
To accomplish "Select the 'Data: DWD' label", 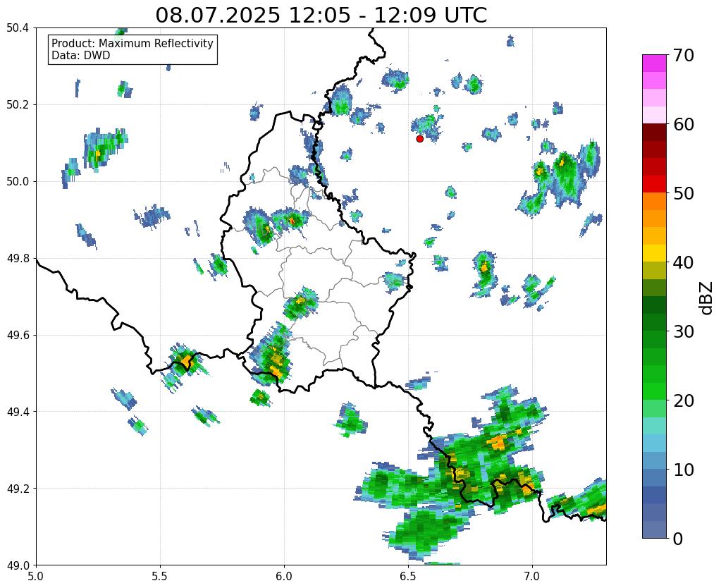I will pos(81,56).
